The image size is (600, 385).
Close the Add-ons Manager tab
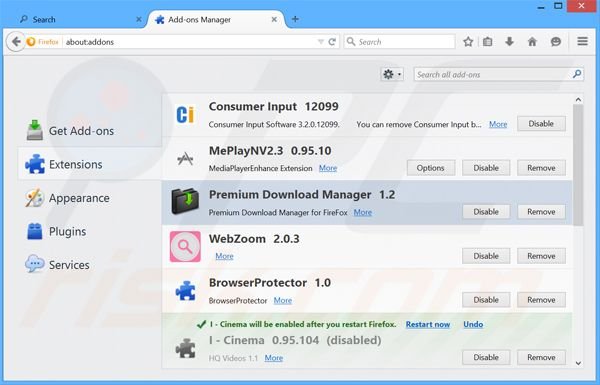tap(274, 19)
